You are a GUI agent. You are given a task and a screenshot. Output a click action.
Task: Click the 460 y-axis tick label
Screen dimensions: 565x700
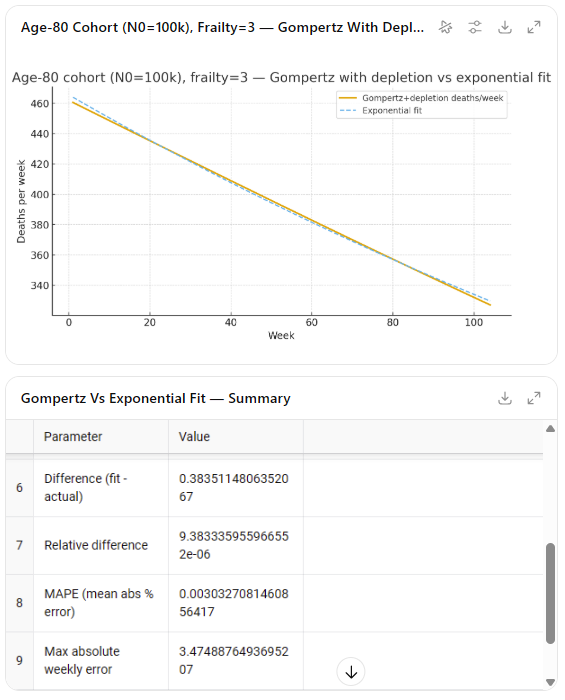pyautogui.click(x=40, y=104)
